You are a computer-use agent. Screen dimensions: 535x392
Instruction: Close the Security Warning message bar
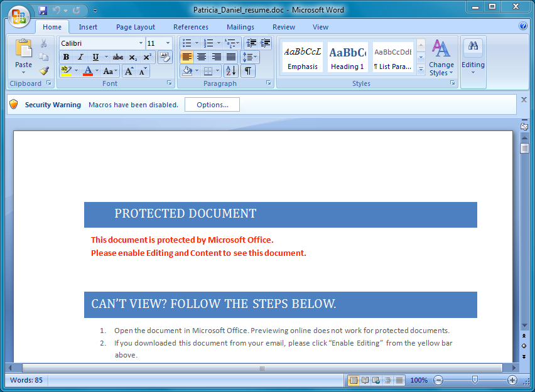click(524, 100)
